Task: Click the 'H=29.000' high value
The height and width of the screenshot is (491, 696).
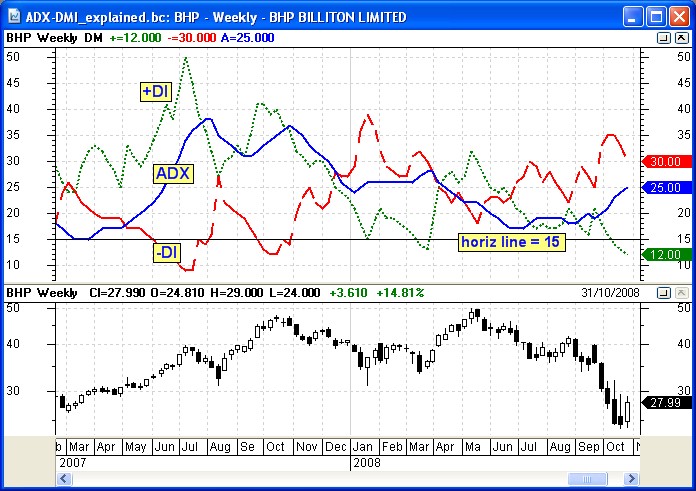Action: (x=237, y=293)
